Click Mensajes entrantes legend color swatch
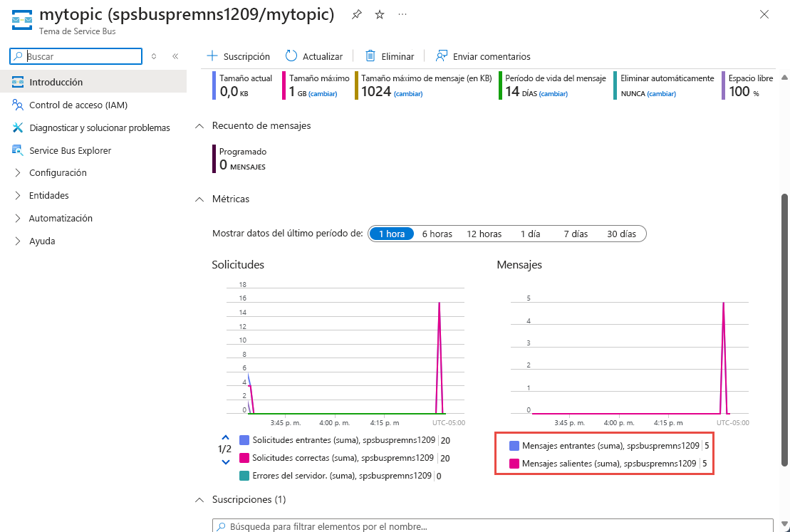Viewport: 790px width, 532px height. point(514,446)
